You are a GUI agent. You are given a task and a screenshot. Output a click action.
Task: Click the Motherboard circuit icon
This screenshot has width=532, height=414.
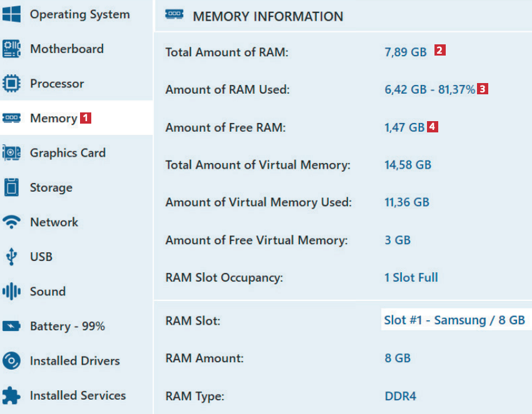[11, 49]
